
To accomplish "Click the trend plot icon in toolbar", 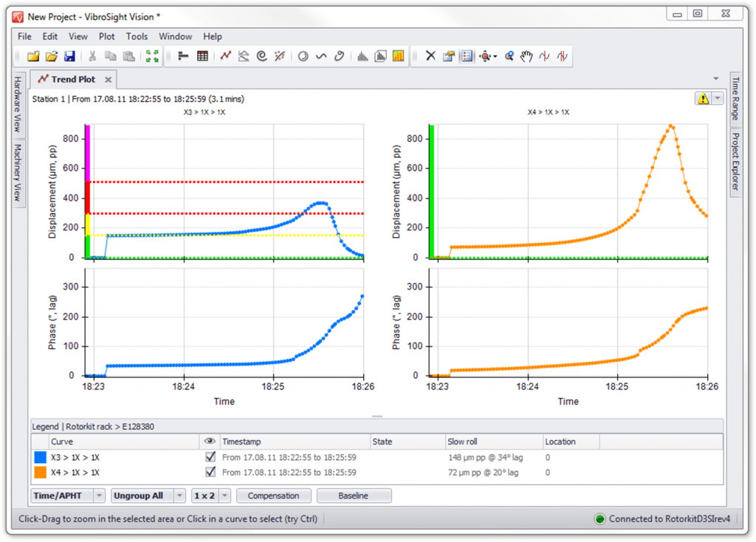I will click(x=225, y=56).
